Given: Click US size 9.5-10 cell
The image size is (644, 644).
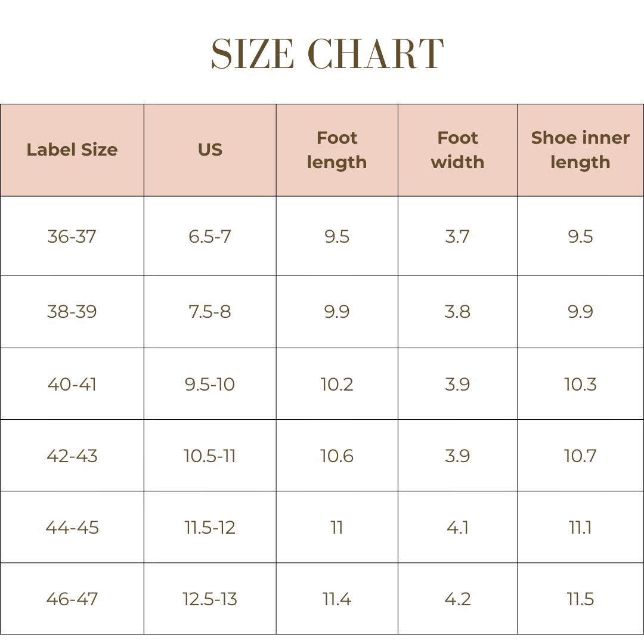Looking at the screenshot, I should [x=210, y=384].
